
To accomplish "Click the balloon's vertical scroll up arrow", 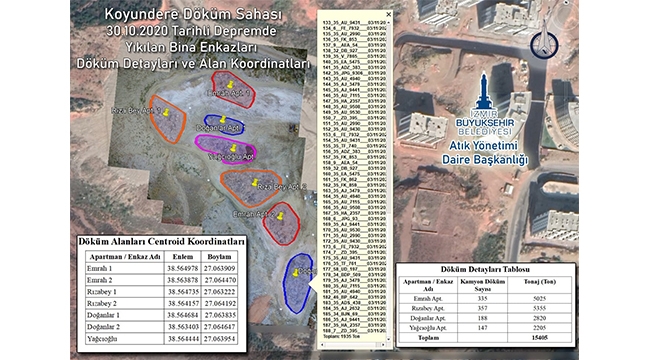I will click(388, 22).
